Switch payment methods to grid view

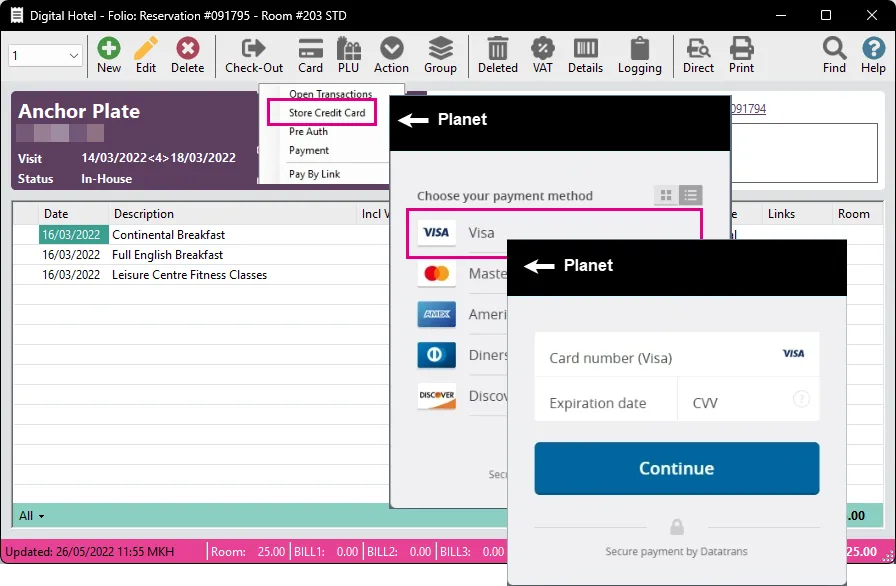[666, 196]
